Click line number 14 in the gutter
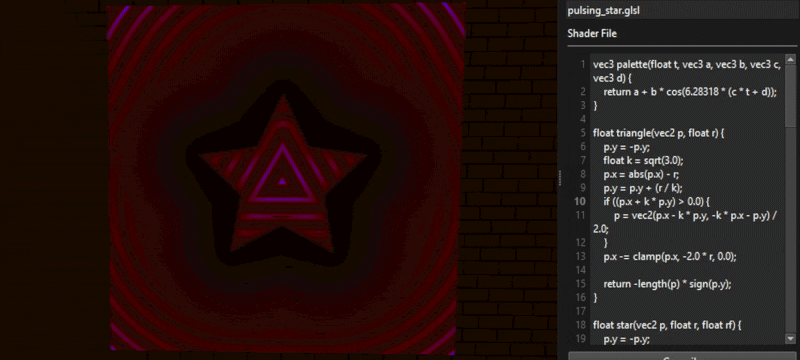This screenshot has width=800, height=360. [x=580, y=270]
